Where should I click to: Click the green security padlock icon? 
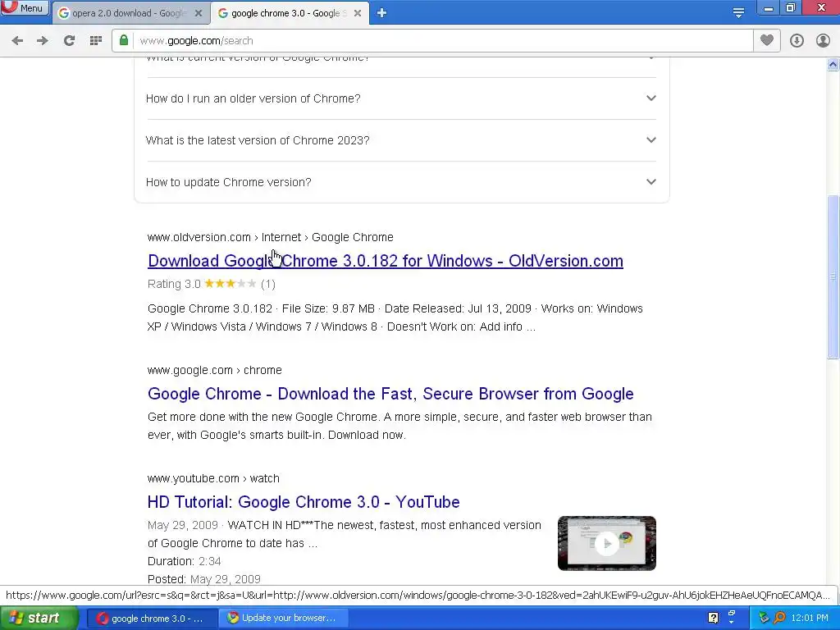point(124,40)
